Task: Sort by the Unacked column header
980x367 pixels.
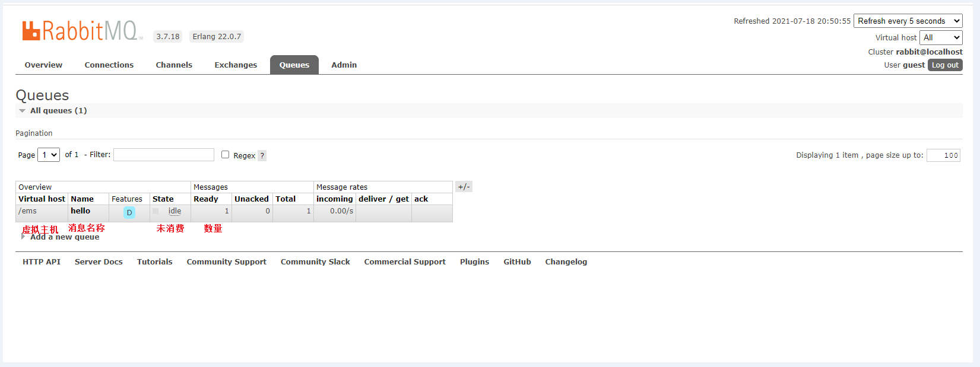Action: (x=252, y=199)
